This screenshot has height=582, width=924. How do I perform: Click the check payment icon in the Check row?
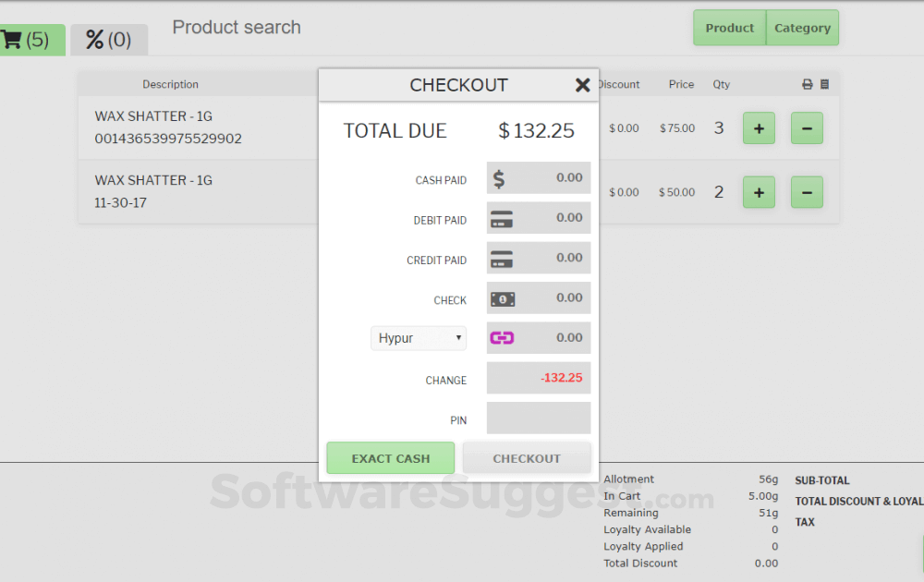tap(503, 297)
